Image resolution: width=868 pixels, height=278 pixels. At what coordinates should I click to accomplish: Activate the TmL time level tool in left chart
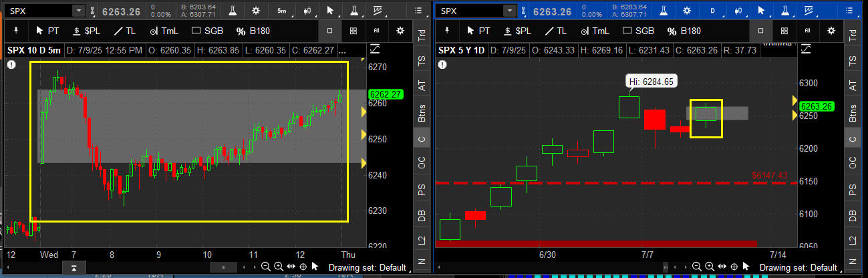164,31
